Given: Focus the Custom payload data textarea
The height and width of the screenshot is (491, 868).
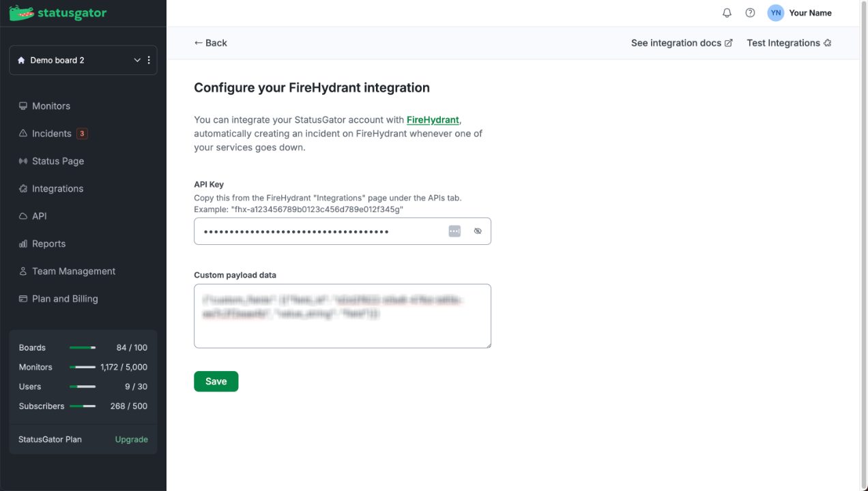Looking at the screenshot, I should [x=343, y=316].
